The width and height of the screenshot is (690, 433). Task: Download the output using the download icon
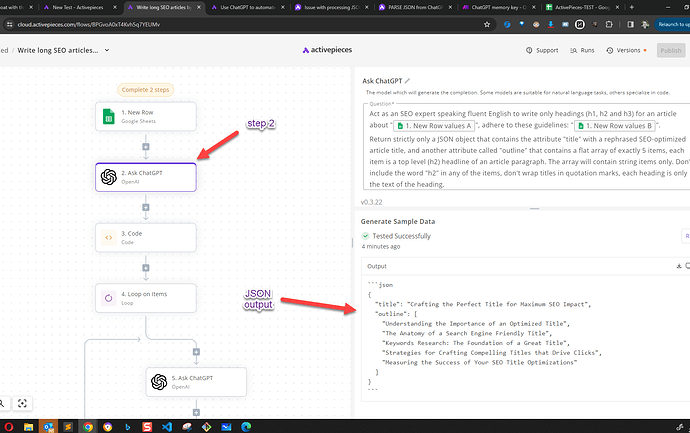pyautogui.click(x=679, y=266)
